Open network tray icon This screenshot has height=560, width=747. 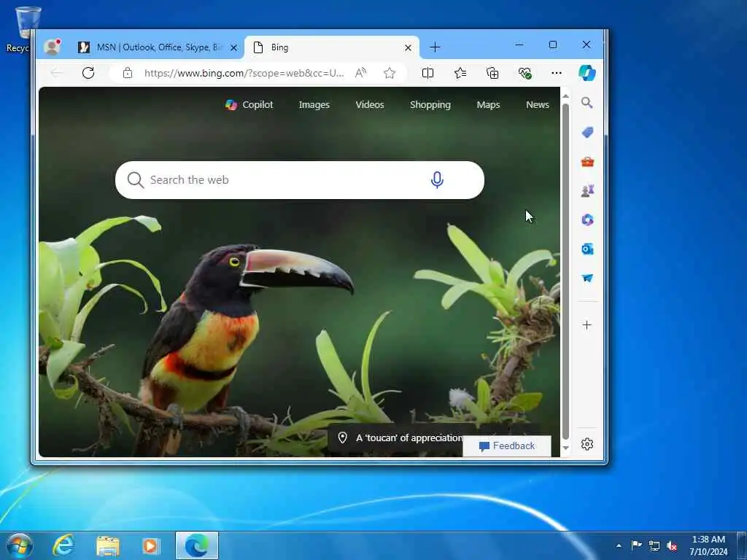tap(654, 545)
